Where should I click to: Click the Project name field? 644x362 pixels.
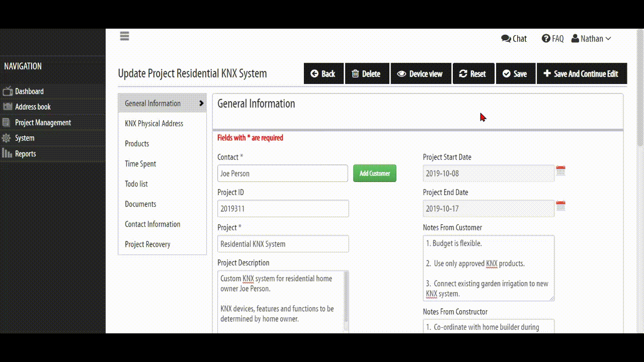[283, 244]
